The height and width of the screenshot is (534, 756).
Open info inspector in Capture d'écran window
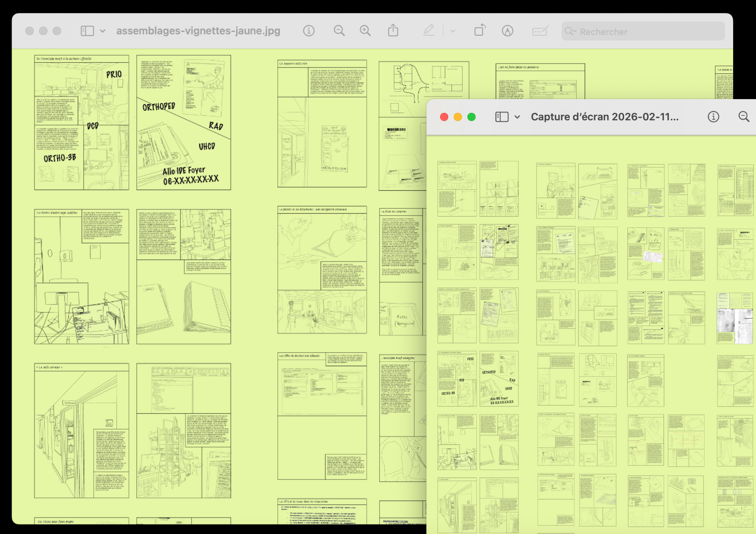tap(713, 117)
